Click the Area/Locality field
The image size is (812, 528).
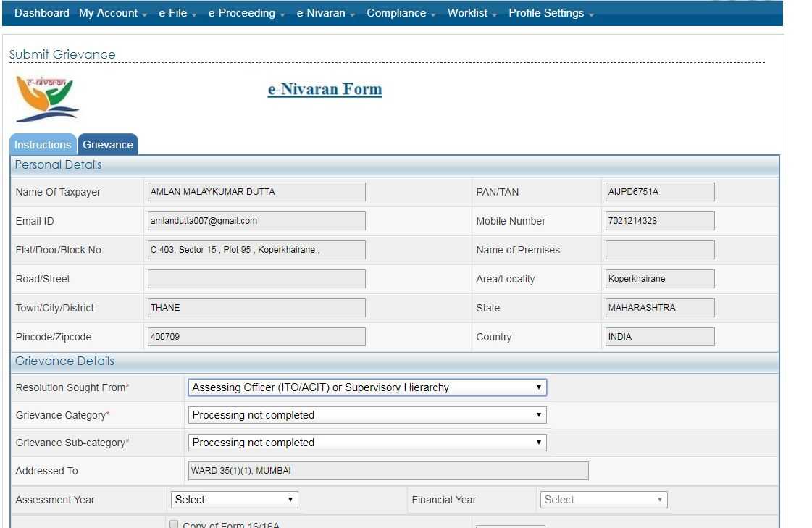click(x=660, y=279)
